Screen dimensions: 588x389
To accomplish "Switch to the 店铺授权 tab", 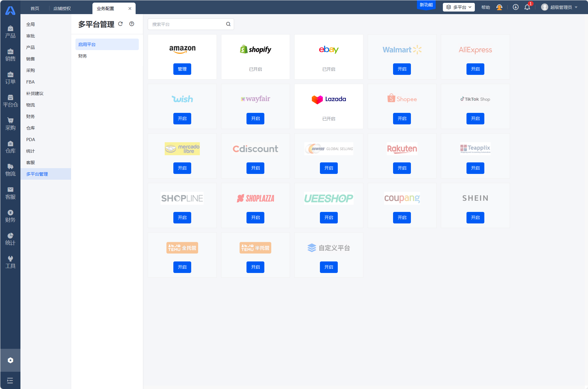I will [62, 8].
